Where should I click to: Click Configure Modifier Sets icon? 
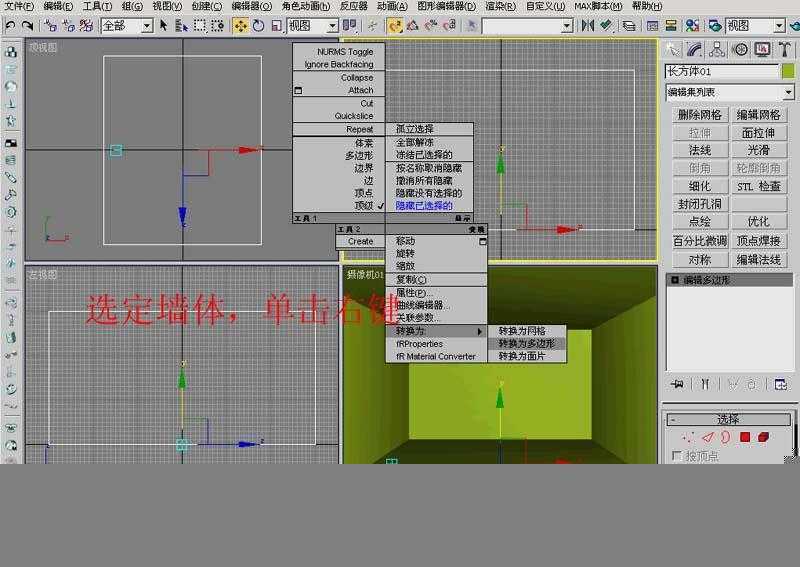tap(781, 384)
